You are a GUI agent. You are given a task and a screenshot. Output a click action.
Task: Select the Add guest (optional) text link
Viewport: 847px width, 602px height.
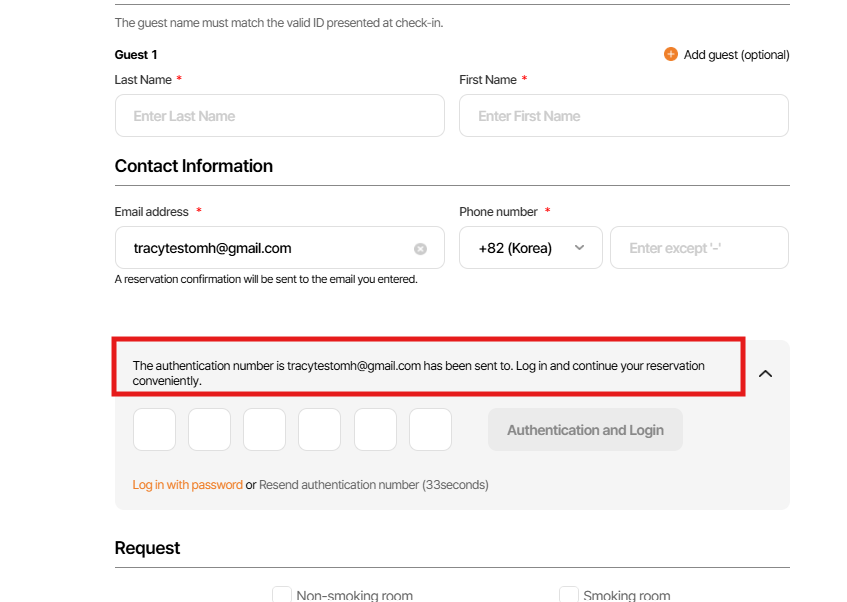pos(736,55)
